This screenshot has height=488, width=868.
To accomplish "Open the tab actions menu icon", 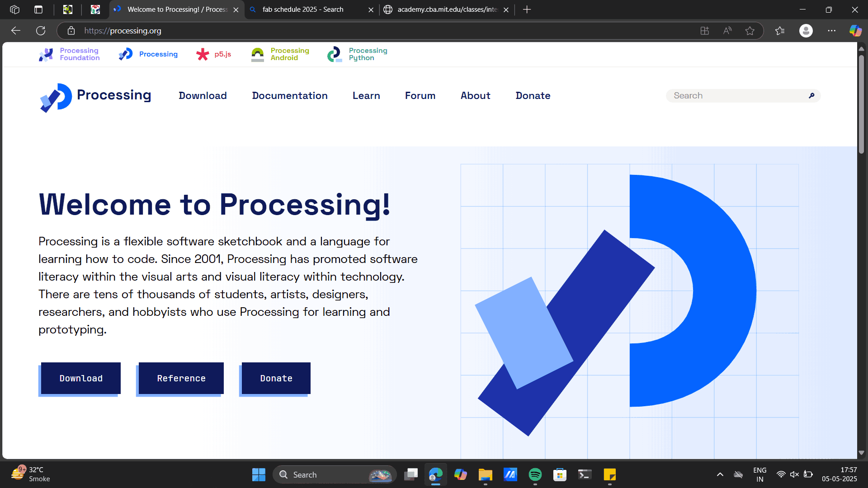I will 38,9.
